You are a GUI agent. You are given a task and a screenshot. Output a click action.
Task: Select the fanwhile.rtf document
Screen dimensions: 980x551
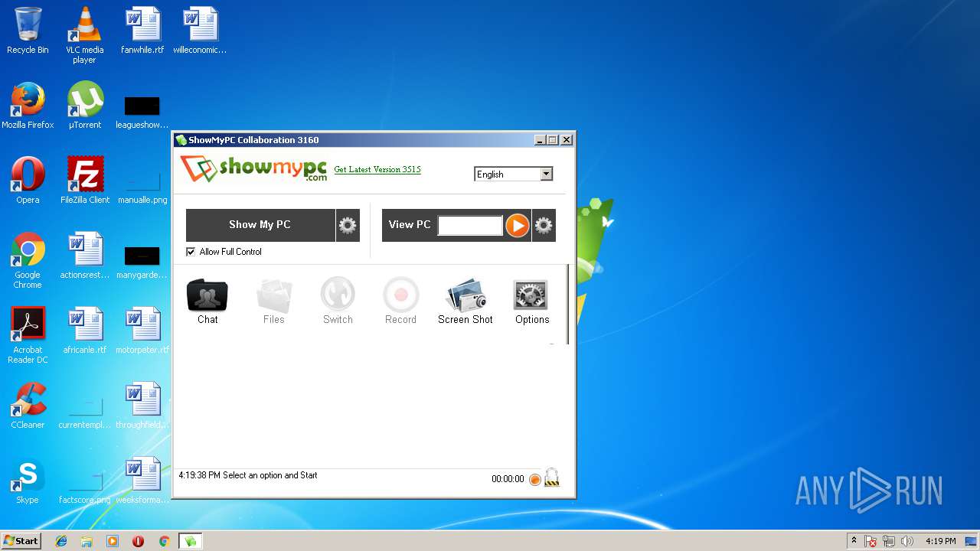coord(142,31)
